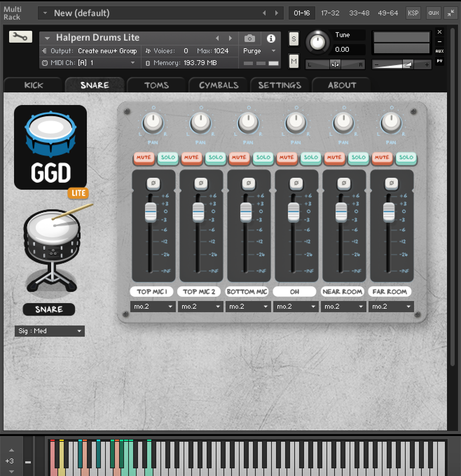This screenshot has width=461, height=476.
Task: Mute the FAR ROOM channel
Action: pyautogui.click(x=382, y=157)
